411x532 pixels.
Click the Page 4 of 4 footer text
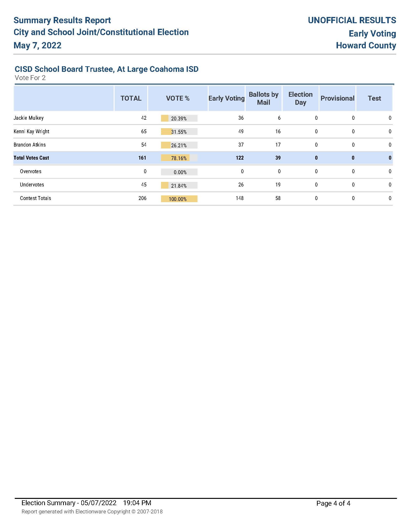pyautogui.click(x=333, y=503)
